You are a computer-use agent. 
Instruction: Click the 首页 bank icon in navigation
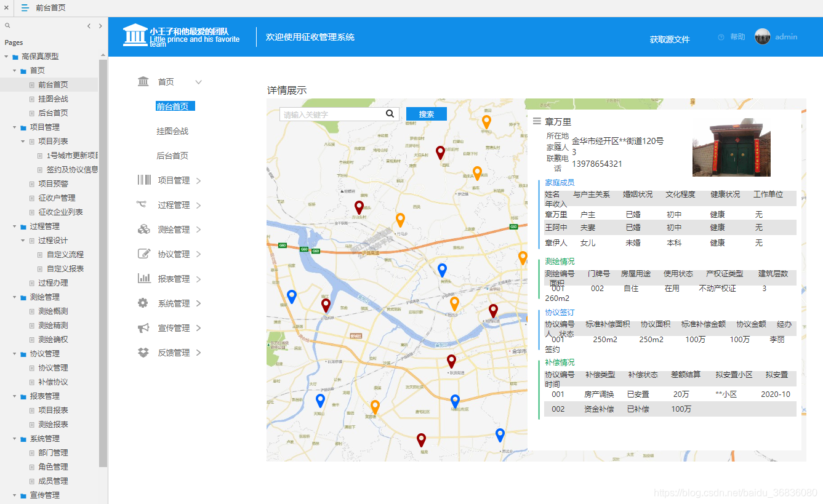143,81
